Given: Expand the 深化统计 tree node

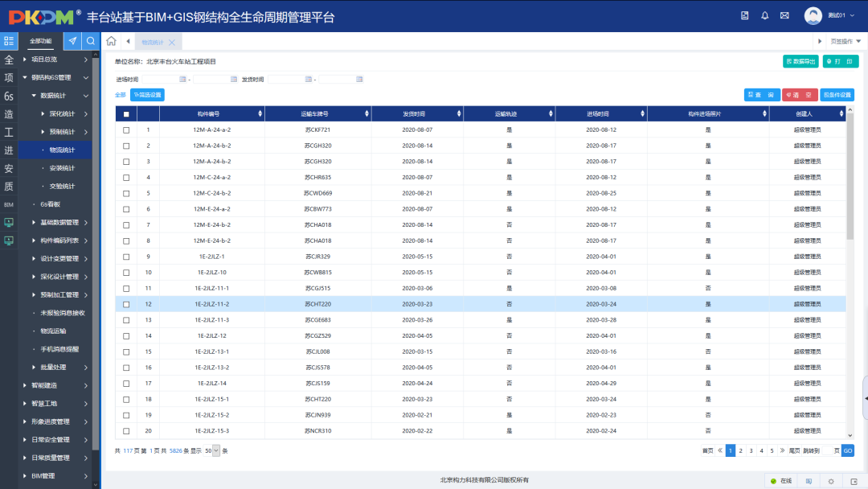Looking at the screenshot, I should pyautogui.click(x=43, y=113).
